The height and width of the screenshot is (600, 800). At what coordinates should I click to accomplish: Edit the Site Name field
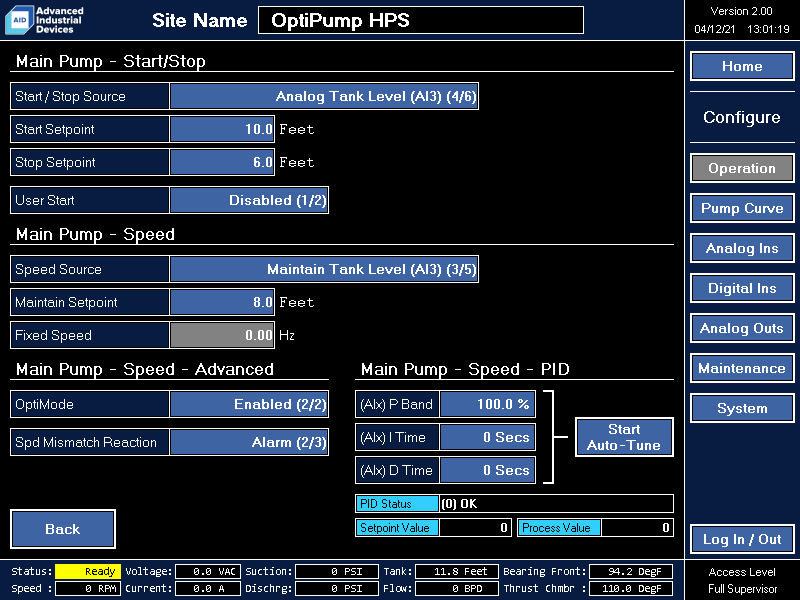click(421, 20)
